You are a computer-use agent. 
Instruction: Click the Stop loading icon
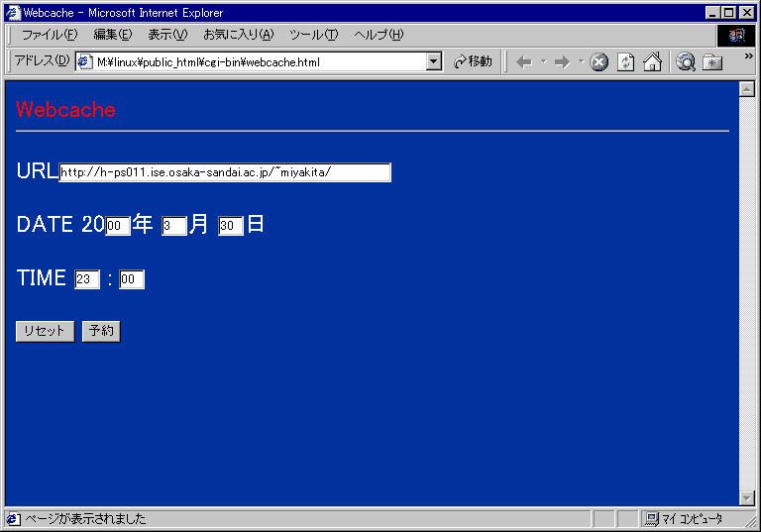pos(598,62)
